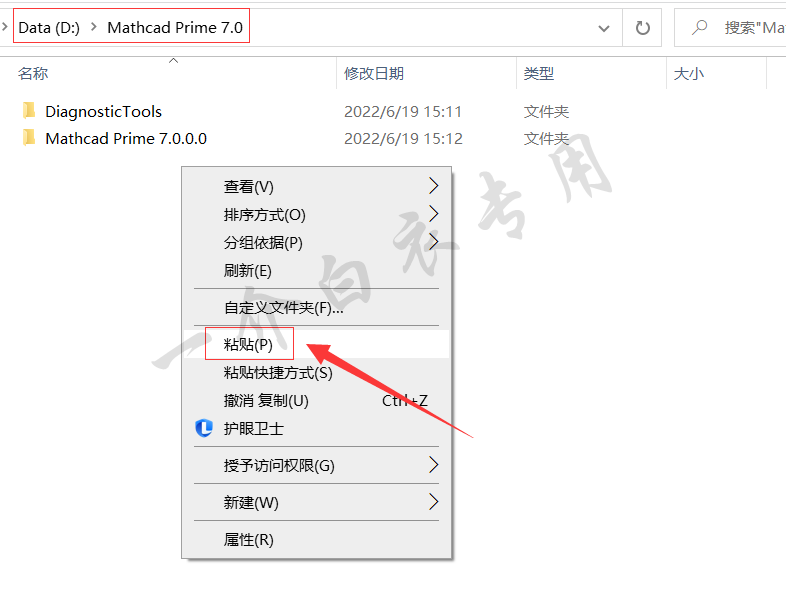Select 粘贴(P) to paste files
The width and height of the screenshot is (786, 589).
(x=316, y=344)
